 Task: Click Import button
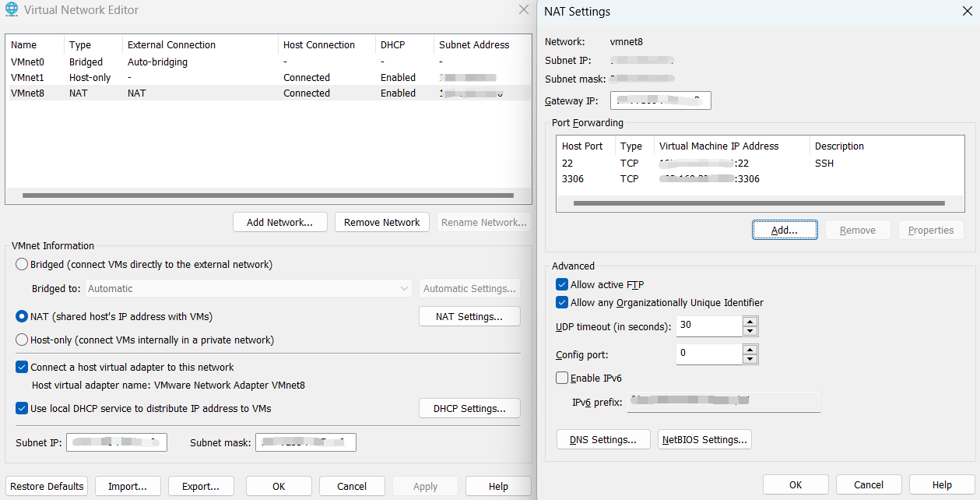[128, 487]
